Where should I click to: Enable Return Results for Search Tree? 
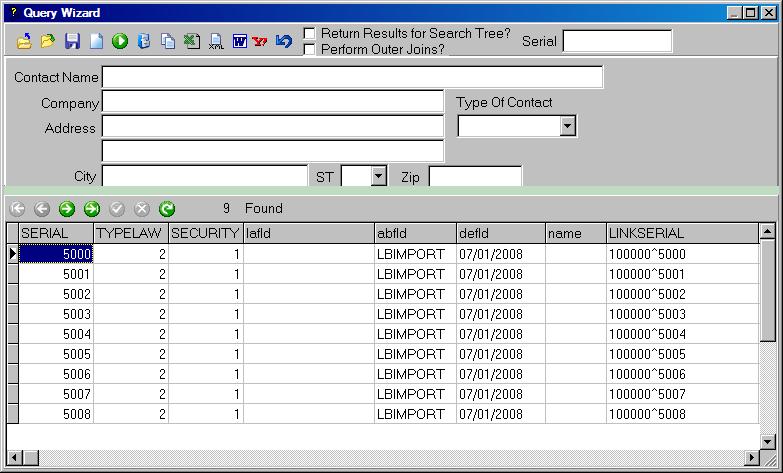(310, 33)
